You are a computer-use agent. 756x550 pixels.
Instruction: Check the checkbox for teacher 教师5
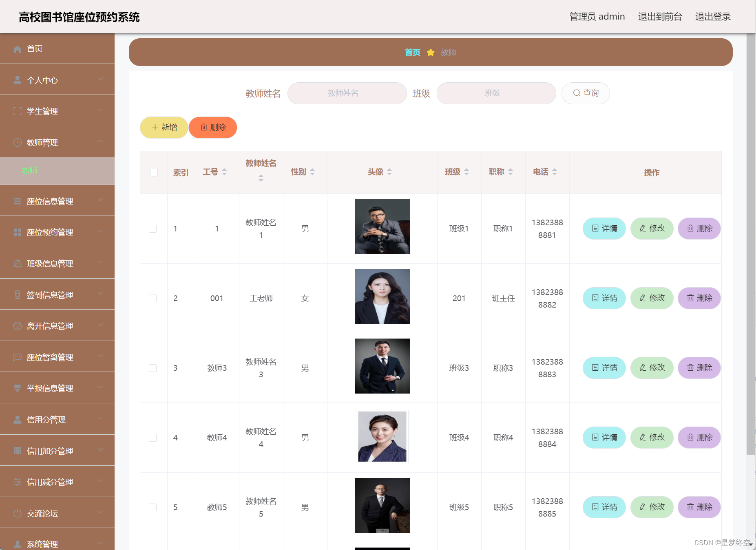(x=153, y=507)
